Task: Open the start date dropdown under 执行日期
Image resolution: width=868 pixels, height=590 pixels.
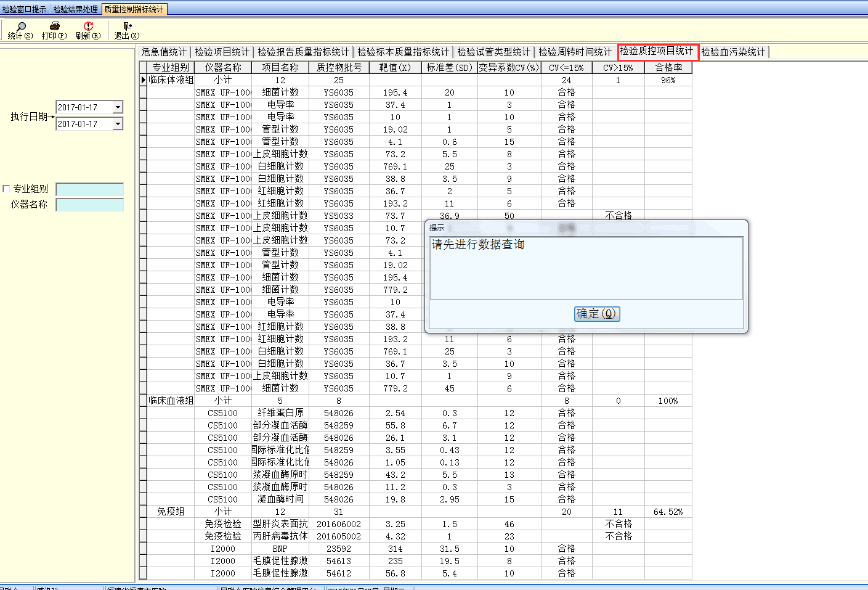Action: point(118,107)
